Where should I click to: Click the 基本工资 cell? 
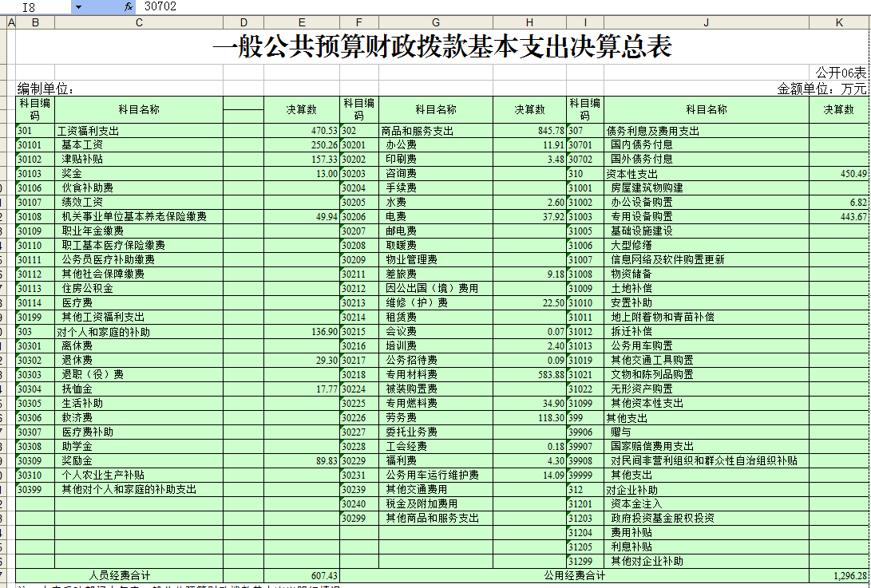[139, 145]
